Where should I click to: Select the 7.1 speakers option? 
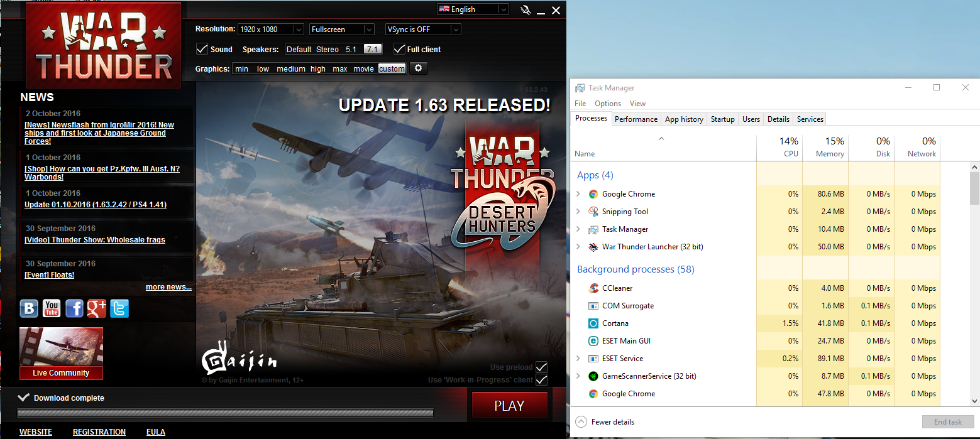372,50
